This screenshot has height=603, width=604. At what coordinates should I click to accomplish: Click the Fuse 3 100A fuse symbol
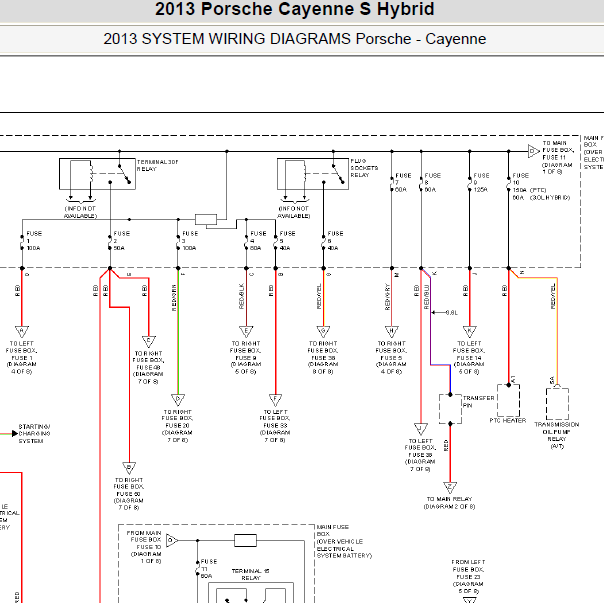(x=178, y=242)
